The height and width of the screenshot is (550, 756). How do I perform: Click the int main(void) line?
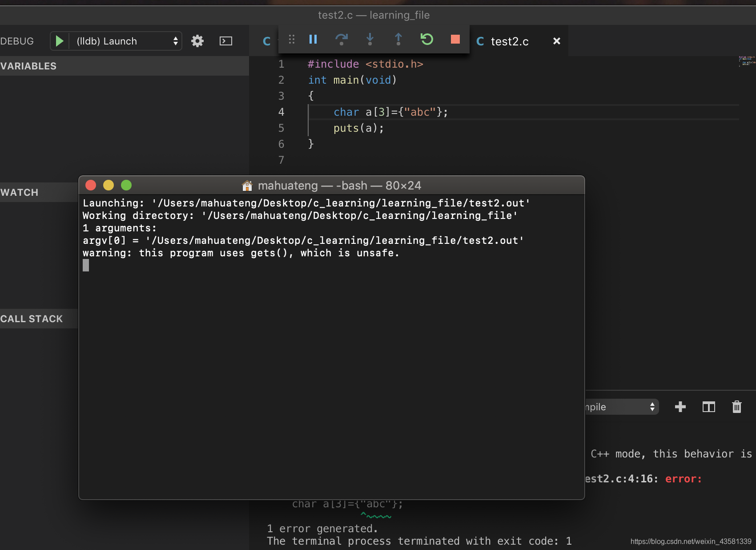352,80
